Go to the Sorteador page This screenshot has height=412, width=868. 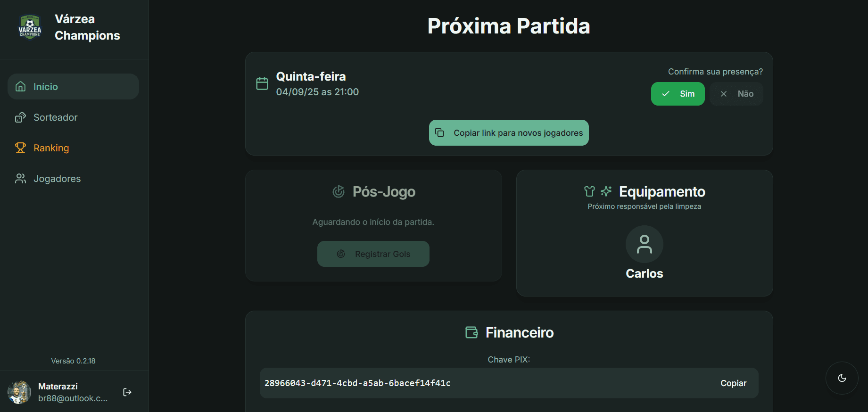tap(73, 117)
